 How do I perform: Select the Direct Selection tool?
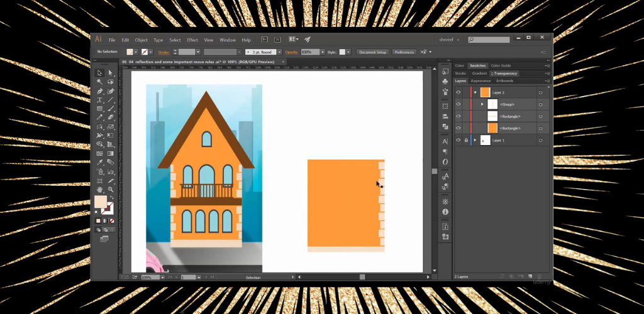click(111, 73)
